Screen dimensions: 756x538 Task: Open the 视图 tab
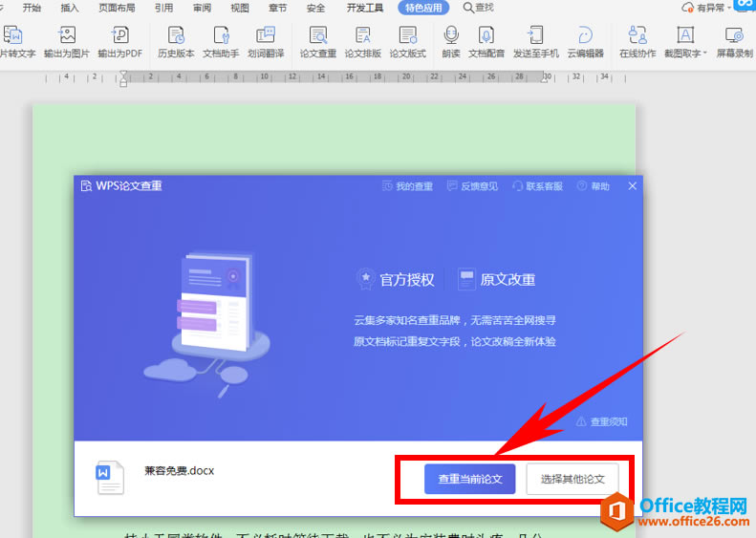click(240, 8)
